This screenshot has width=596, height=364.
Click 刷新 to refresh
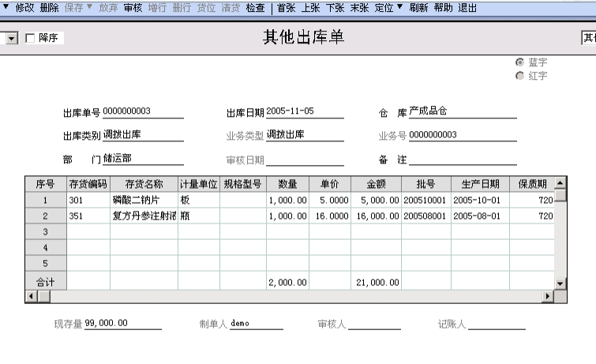pyautogui.click(x=418, y=8)
